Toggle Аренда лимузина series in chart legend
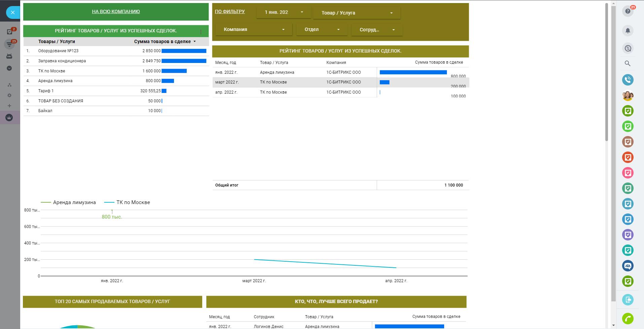This screenshot has height=329, width=644. click(69, 202)
